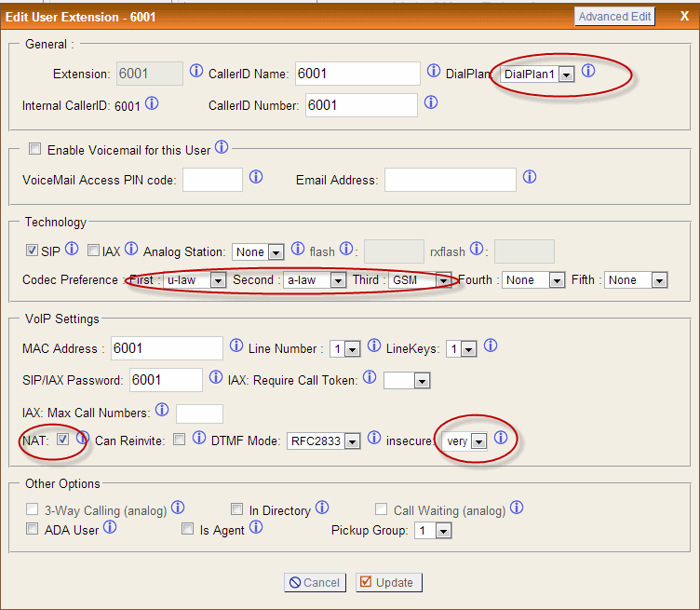The width and height of the screenshot is (700, 610).
Task: Click info icon after Analog Station dropdown
Action: (x=298, y=249)
